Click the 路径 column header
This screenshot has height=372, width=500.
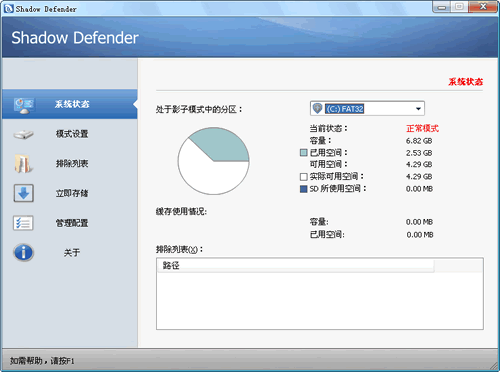295,265
